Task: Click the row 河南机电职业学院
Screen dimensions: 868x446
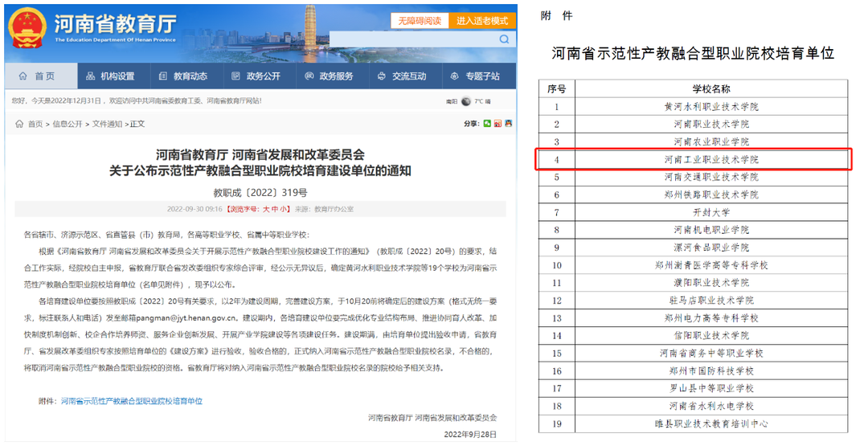Action: coord(693,230)
